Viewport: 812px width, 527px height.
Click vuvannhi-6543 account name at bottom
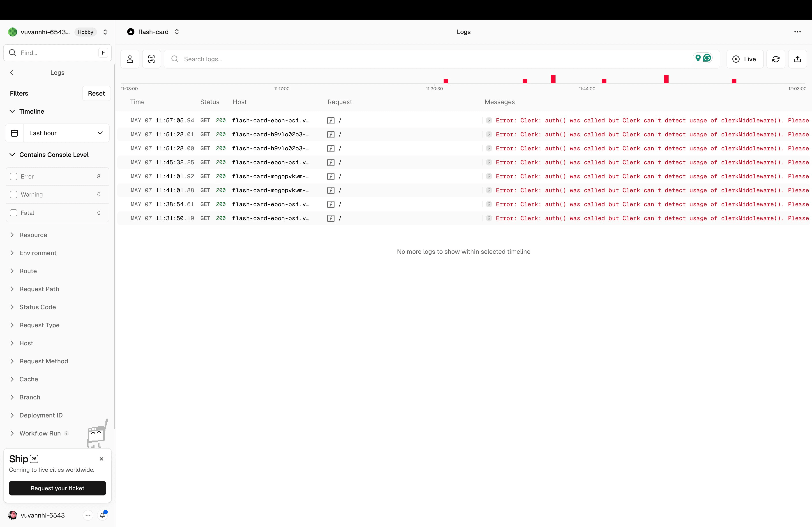43,515
